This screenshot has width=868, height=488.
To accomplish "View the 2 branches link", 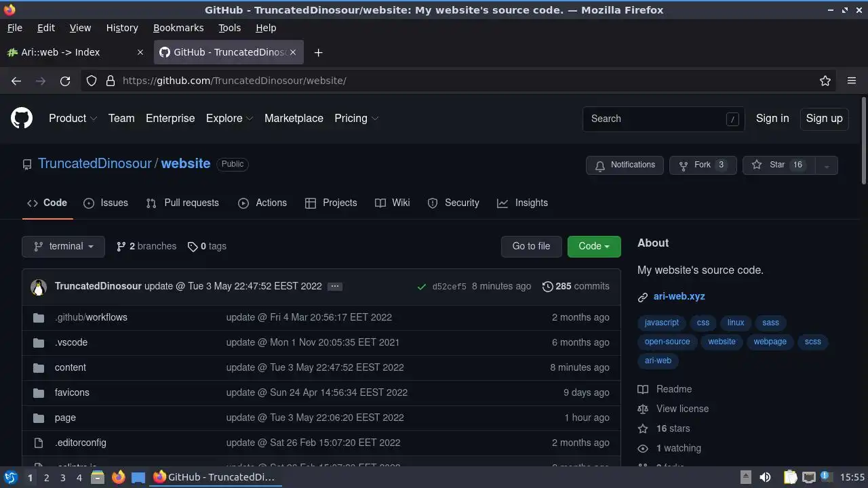I will [x=146, y=247].
